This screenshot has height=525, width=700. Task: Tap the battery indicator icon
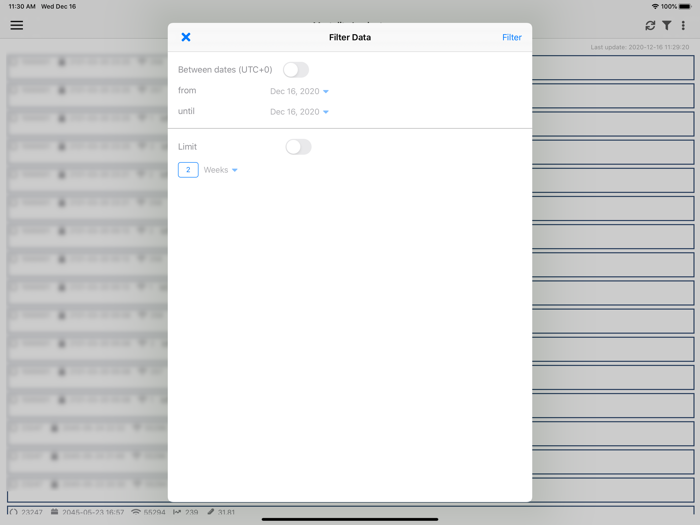(x=685, y=6)
